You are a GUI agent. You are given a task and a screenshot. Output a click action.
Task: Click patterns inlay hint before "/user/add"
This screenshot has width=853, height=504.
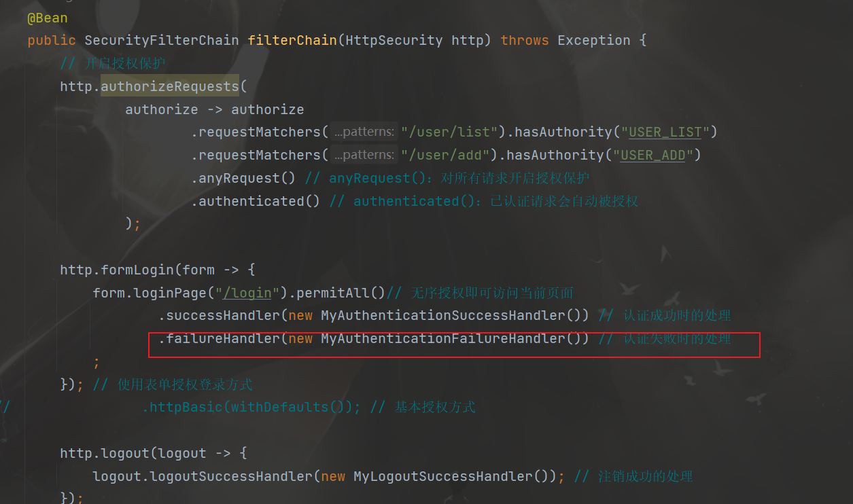coord(364,155)
